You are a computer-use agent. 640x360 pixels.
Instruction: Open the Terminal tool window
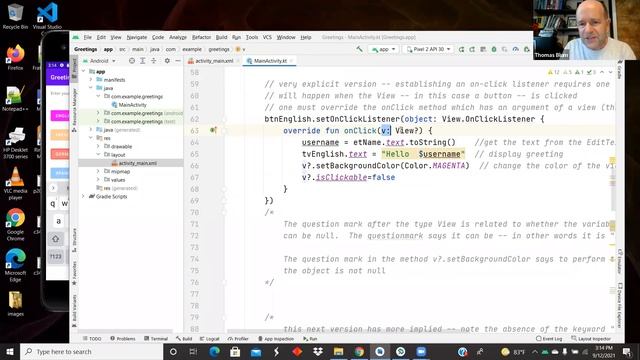click(x=156, y=339)
